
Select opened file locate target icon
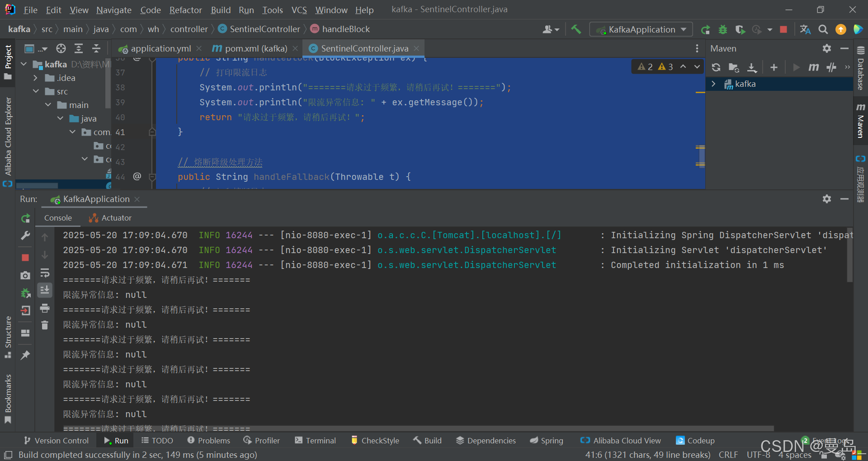61,48
